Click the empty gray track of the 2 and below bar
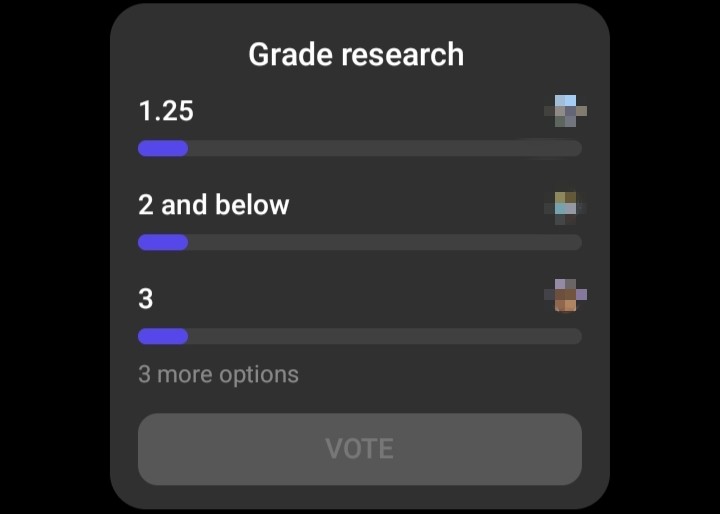The width and height of the screenshot is (720, 514). pos(385,243)
